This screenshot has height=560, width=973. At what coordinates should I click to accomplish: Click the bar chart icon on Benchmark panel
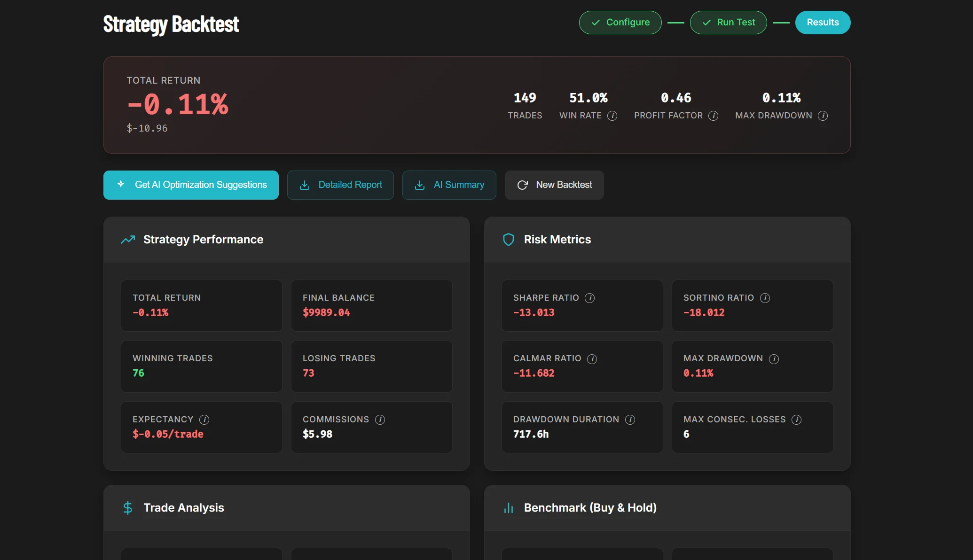point(508,508)
